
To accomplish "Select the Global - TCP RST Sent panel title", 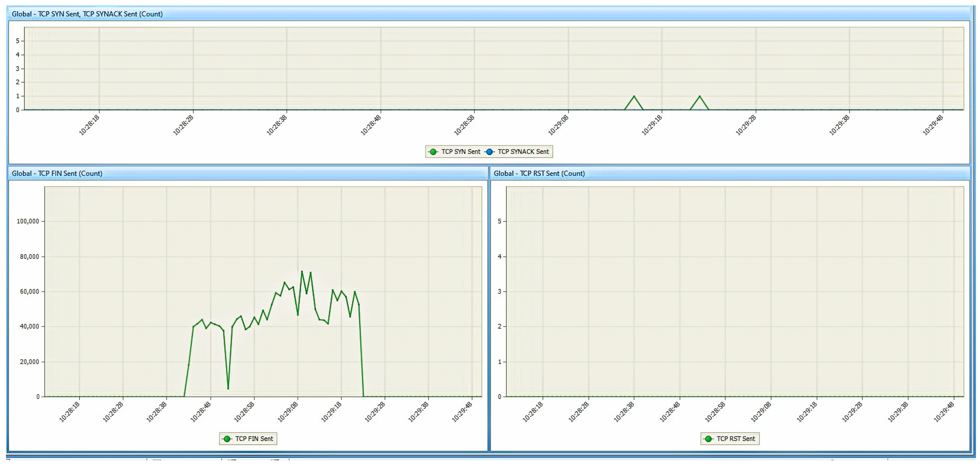I will [x=539, y=173].
